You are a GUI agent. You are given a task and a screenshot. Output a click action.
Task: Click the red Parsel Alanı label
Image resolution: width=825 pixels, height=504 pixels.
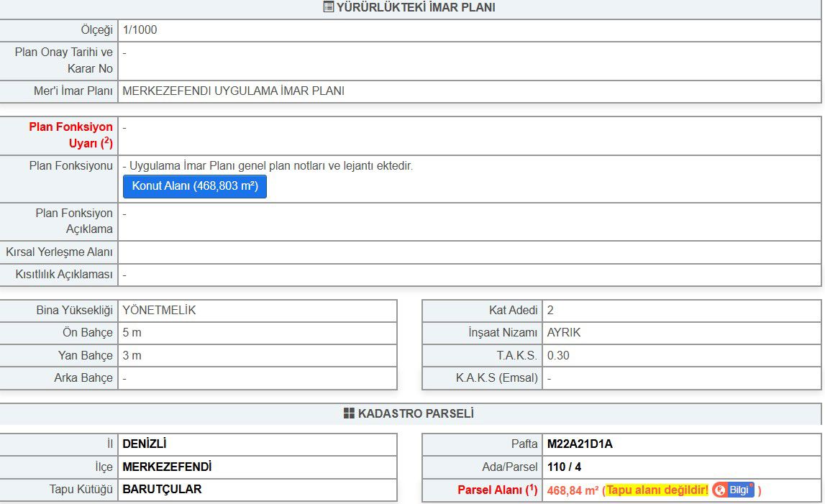pos(497,490)
